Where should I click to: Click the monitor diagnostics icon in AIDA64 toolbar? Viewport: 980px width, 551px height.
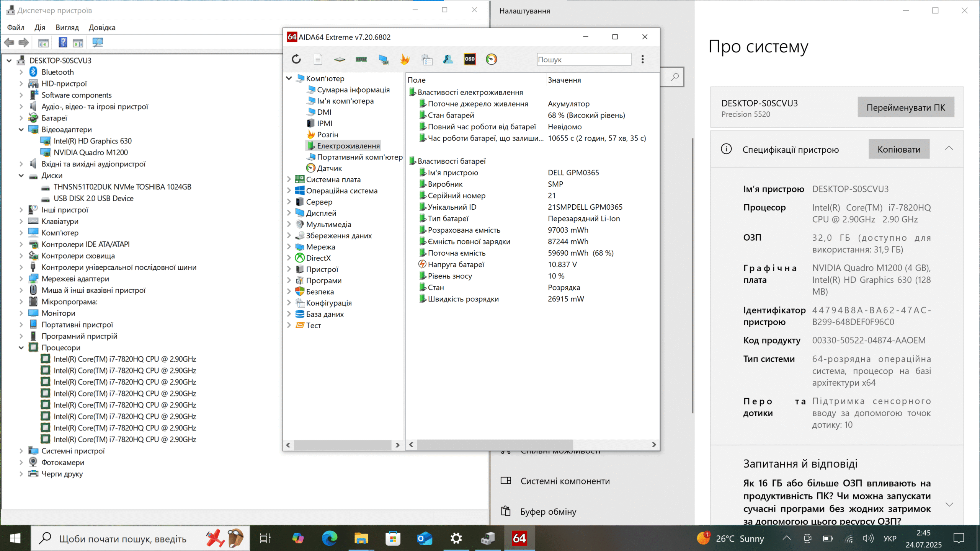(x=383, y=59)
